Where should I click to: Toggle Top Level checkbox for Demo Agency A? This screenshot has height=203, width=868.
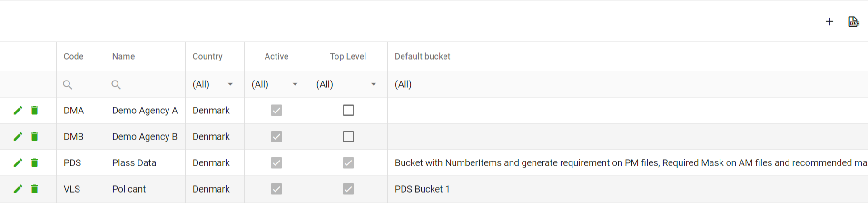348,111
